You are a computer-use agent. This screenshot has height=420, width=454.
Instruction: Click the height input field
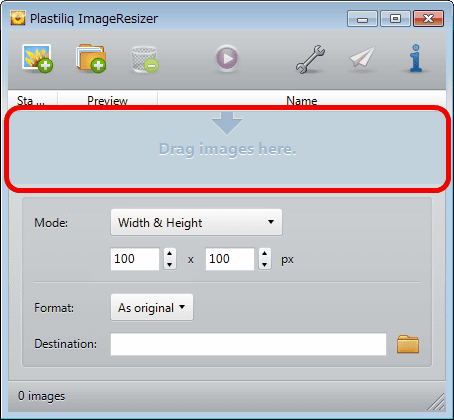pyautogui.click(x=230, y=259)
